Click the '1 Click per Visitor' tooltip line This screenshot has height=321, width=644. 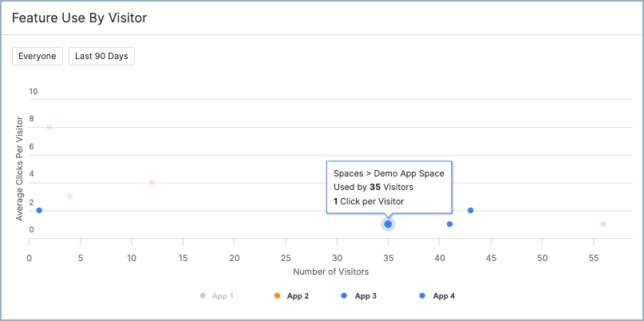[369, 201]
